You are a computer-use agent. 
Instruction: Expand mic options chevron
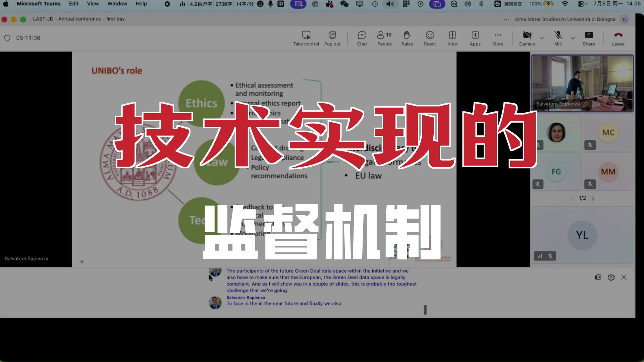coord(573,38)
